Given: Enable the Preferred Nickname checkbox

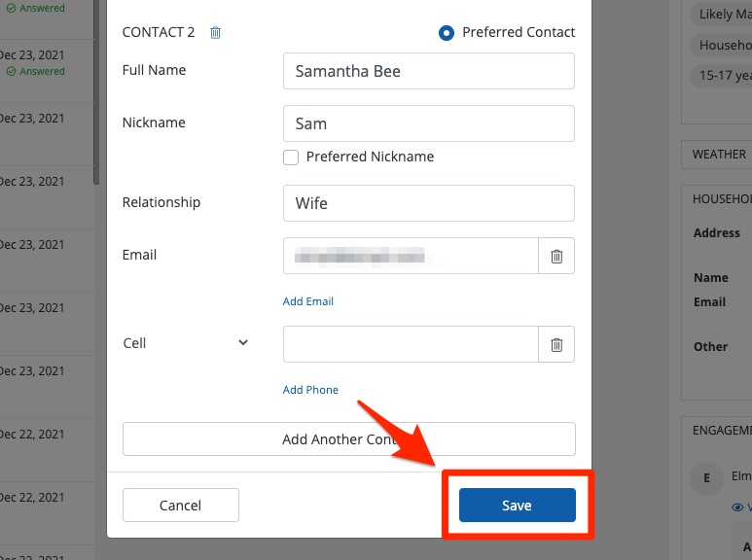Looking at the screenshot, I should click(291, 157).
